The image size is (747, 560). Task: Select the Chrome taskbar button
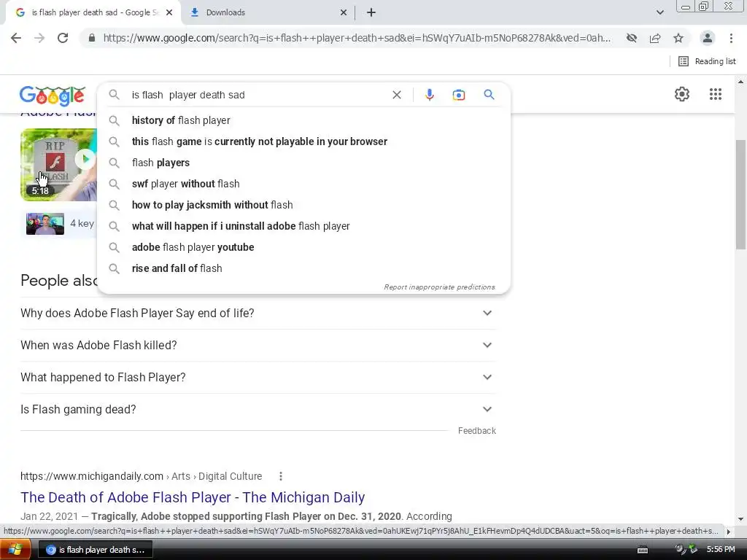coord(95,550)
